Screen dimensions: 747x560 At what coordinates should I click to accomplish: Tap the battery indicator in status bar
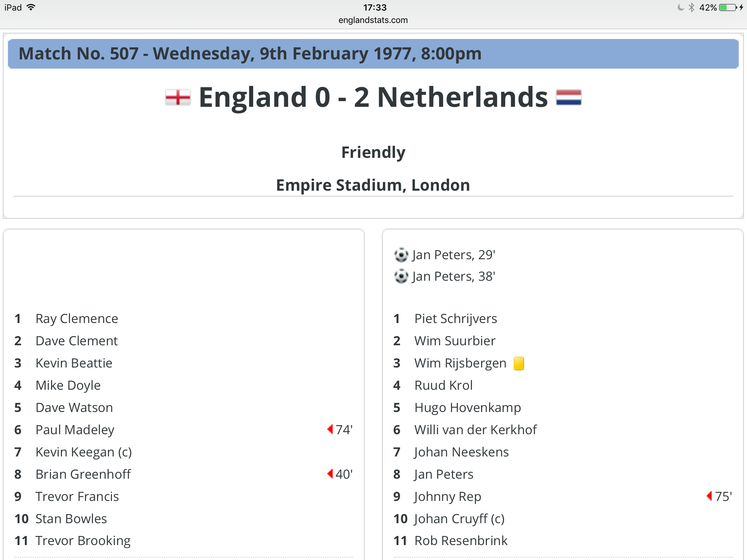728,7
